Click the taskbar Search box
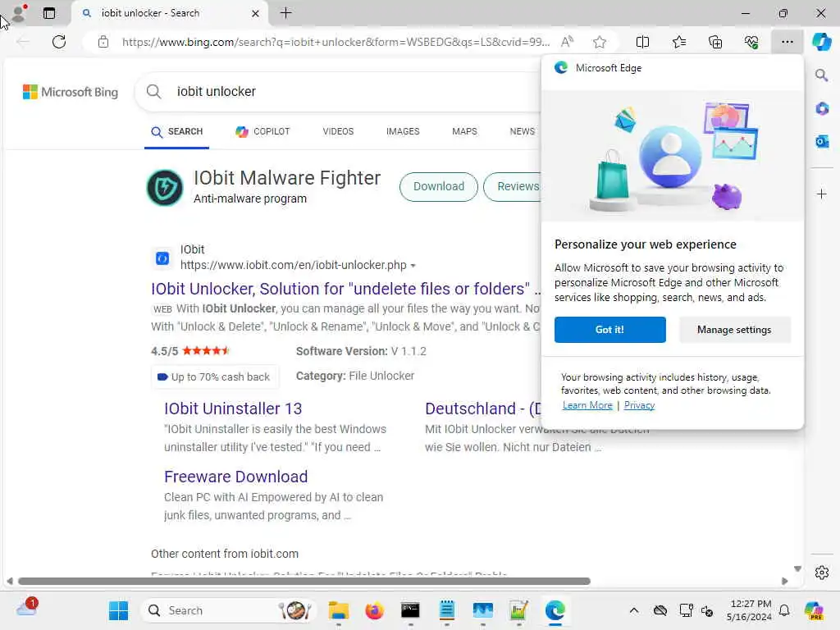This screenshot has height=630, width=840. click(x=228, y=610)
